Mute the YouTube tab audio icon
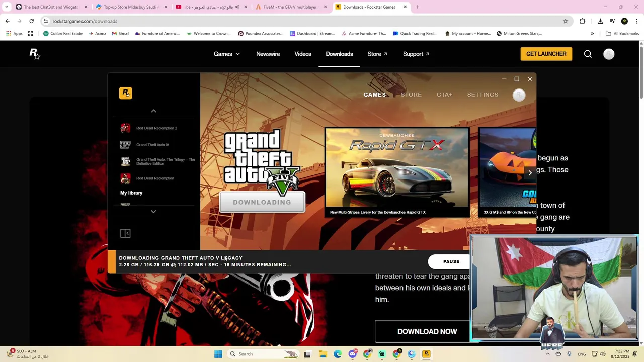 pos(237,7)
